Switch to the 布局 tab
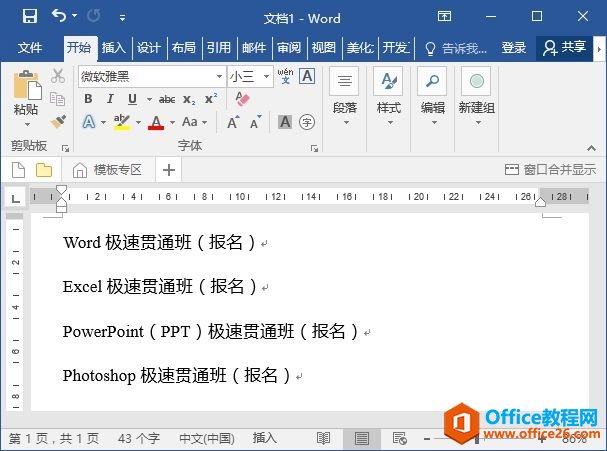Screen dimensions: 607x451 pyautogui.click(x=183, y=48)
